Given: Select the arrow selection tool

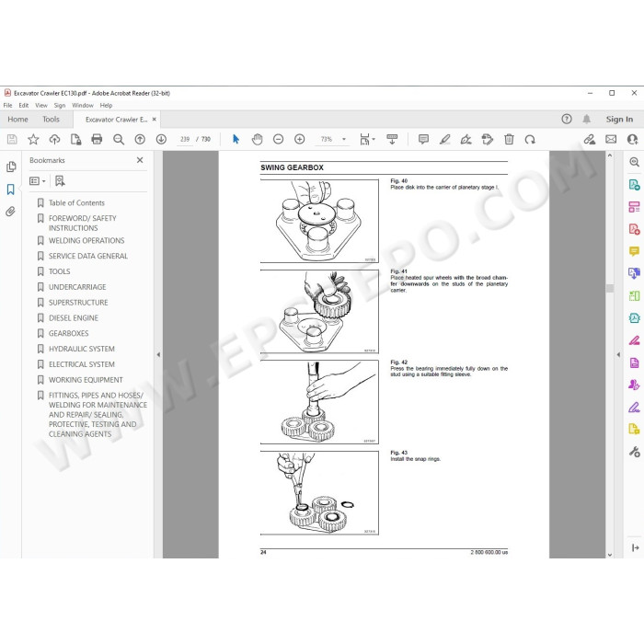Looking at the screenshot, I should click(236, 139).
